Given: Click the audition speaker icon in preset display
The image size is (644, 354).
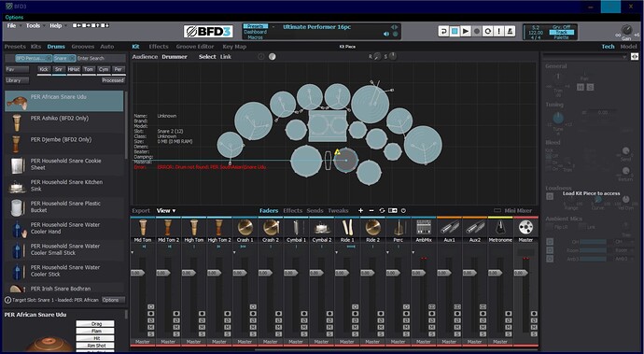Looking at the screenshot, I should [x=386, y=35].
